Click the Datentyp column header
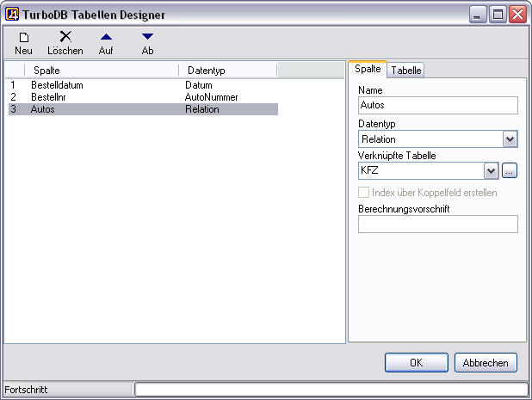Viewport: 532px width, 400px height. tap(228, 71)
